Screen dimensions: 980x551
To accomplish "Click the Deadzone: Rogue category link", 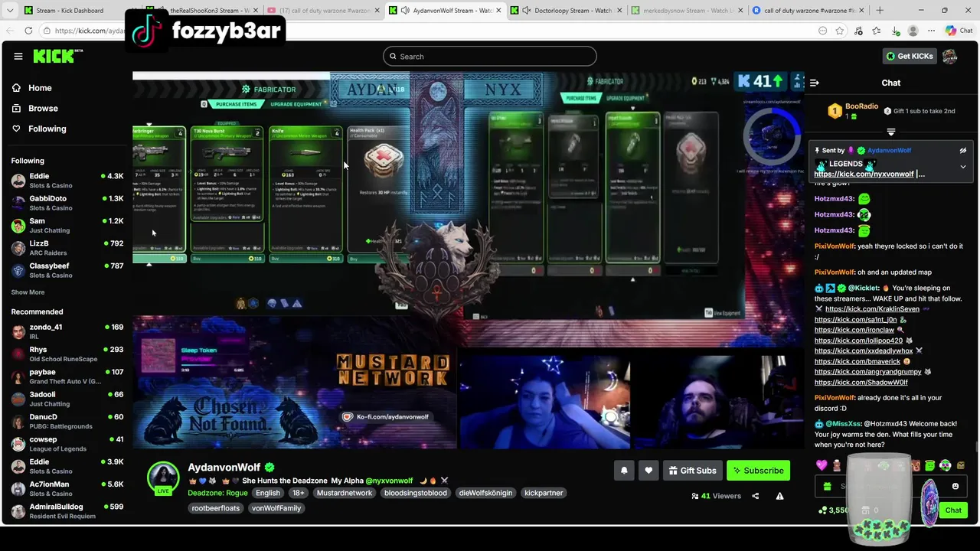I will pos(217,493).
